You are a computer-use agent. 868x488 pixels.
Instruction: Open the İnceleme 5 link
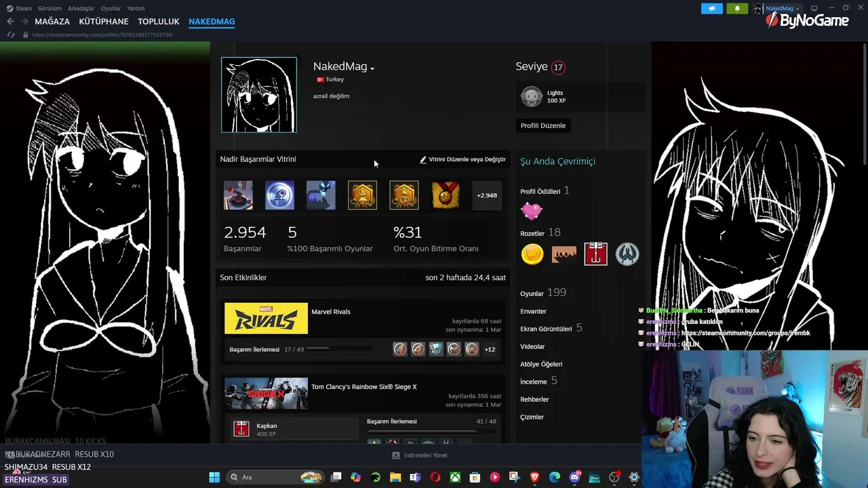[x=538, y=381]
